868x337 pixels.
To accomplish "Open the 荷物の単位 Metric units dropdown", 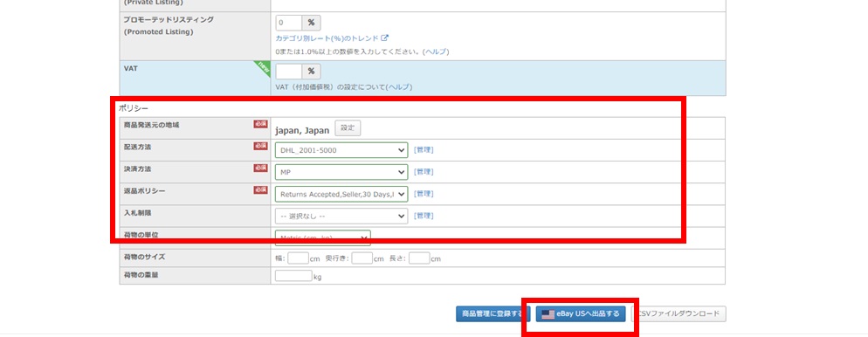I will [323, 237].
